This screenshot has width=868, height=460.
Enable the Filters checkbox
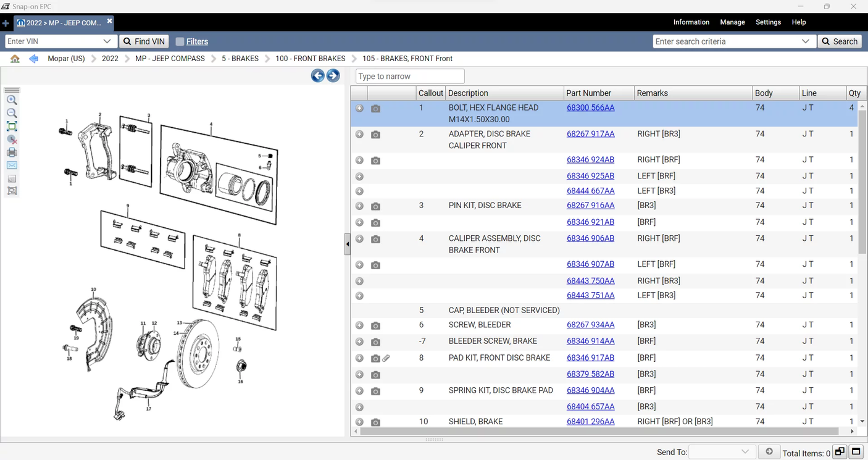coord(180,41)
